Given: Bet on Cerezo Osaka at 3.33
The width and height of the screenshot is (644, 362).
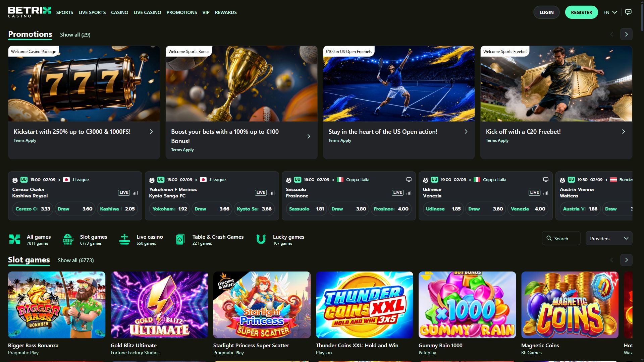Looking at the screenshot, I should [33, 209].
